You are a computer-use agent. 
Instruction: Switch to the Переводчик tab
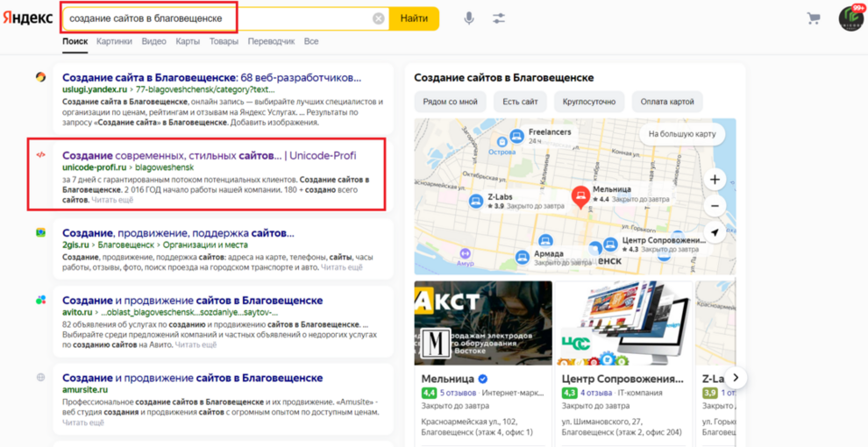[271, 41]
